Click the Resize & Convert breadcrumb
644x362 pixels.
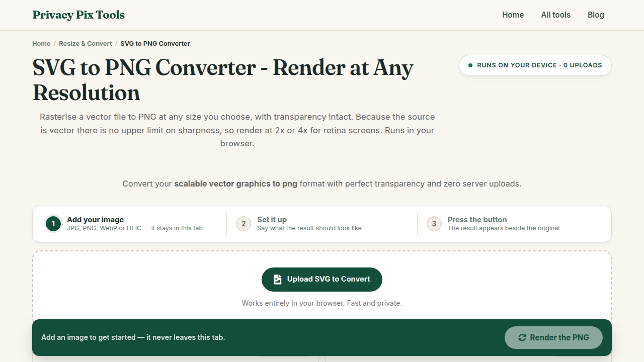coord(86,44)
